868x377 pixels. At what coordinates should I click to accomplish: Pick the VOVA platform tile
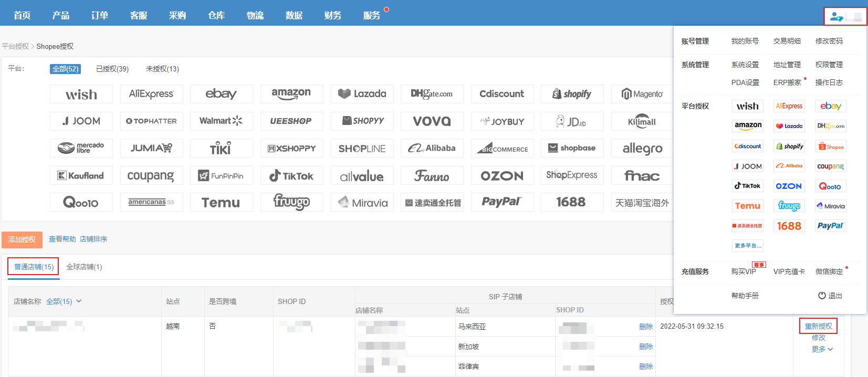point(432,121)
